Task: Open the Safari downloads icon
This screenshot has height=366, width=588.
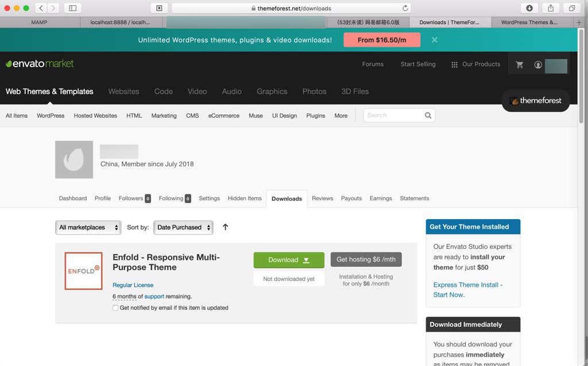Action: click(529, 8)
